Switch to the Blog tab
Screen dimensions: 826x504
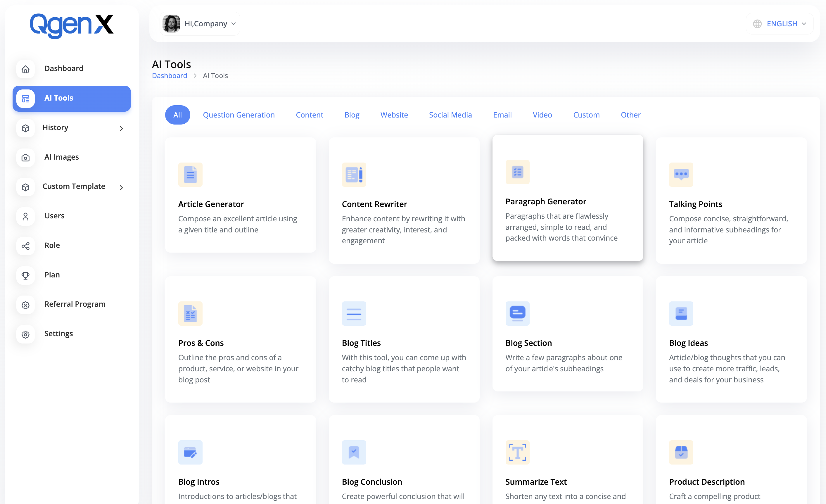(x=352, y=115)
